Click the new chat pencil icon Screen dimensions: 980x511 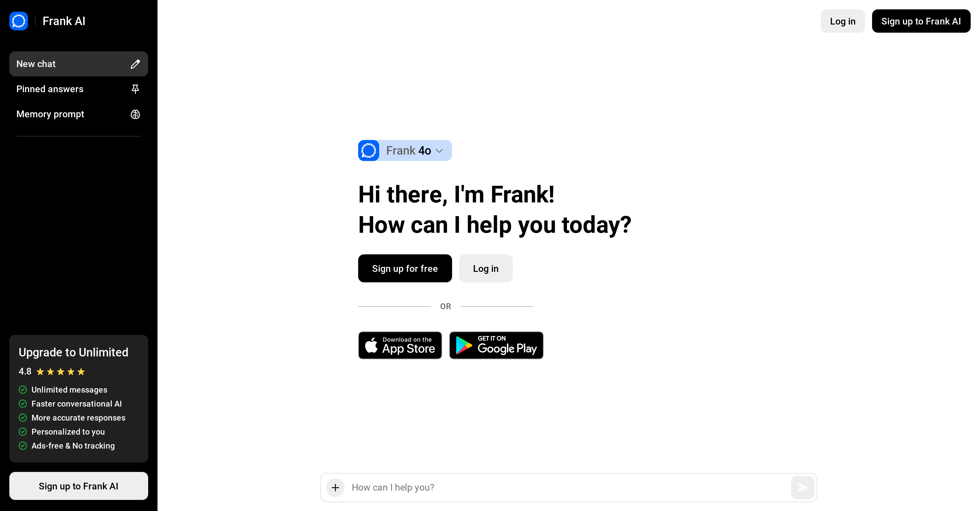(135, 64)
